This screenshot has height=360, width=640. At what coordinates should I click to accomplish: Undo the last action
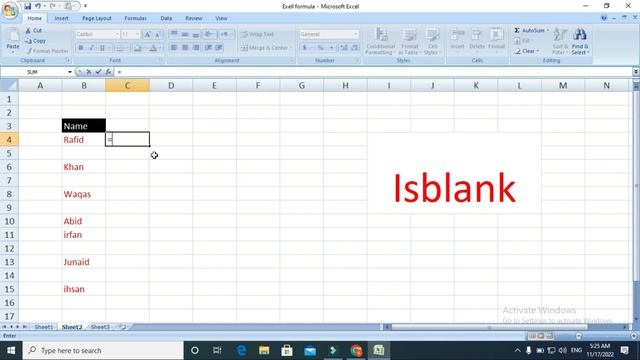(38, 6)
